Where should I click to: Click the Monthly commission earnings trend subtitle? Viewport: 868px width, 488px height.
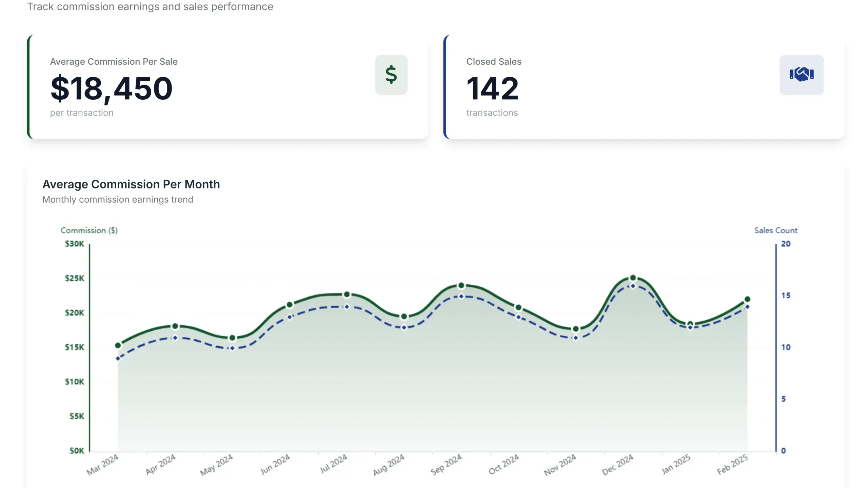pyautogui.click(x=118, y=200)
